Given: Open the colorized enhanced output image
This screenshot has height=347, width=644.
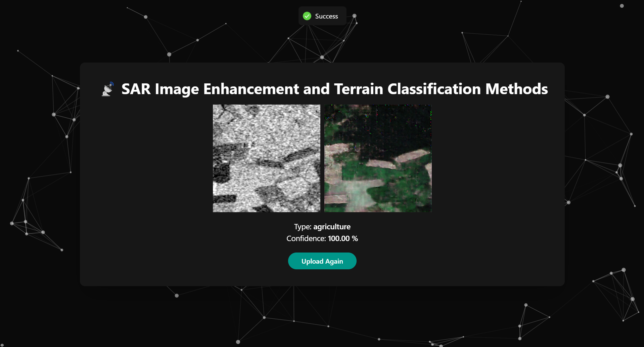Looking at the screenshot, I should coord(378,158).
